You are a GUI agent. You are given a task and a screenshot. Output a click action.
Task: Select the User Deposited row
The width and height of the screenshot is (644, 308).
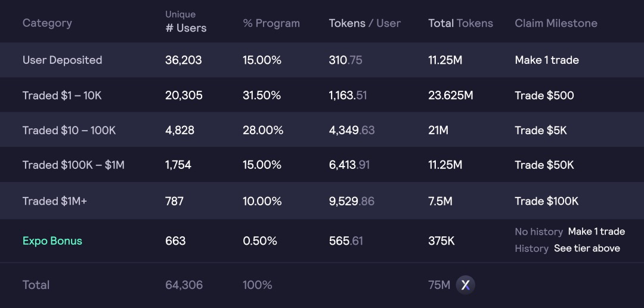pos(322,60)
